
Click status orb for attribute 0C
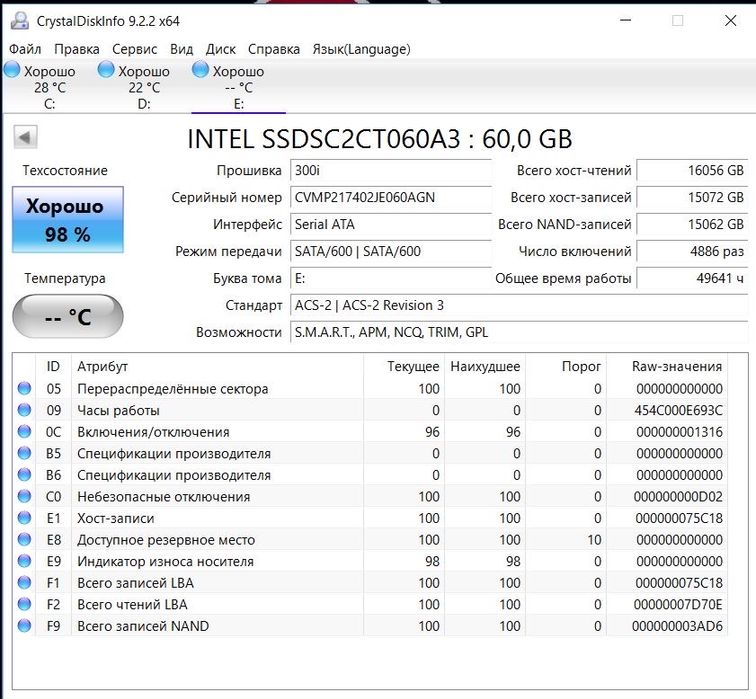coord(24,431)
